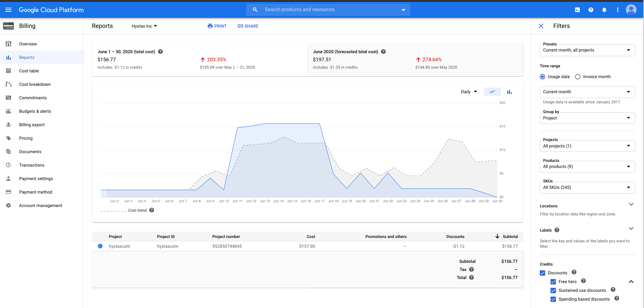Open Presets dropdown
The height and width of the screenshot is (308, 644).
click(587, 50)
